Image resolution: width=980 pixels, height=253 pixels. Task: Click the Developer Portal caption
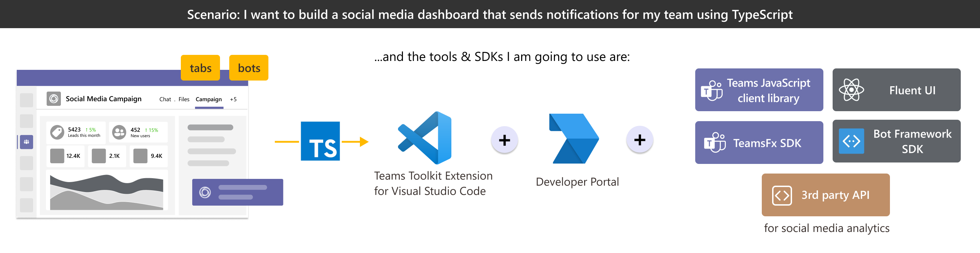pyautogui.click(x=577, y=182)
